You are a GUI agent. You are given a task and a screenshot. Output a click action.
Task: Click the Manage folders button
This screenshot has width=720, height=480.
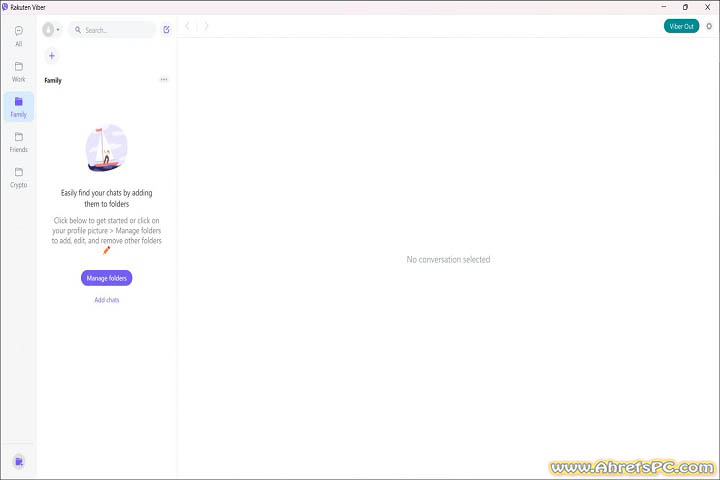(107, 278)
